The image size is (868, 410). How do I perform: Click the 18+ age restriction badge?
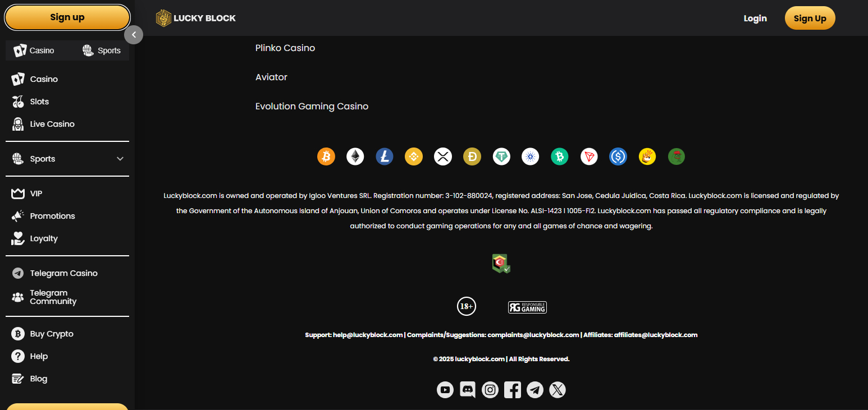pyautogui.click(x=467, y=306)
